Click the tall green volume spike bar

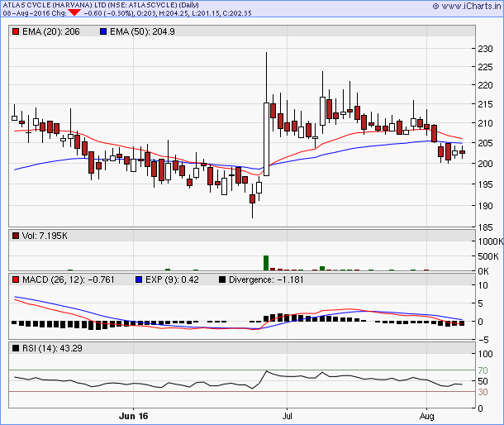(266, 263)
